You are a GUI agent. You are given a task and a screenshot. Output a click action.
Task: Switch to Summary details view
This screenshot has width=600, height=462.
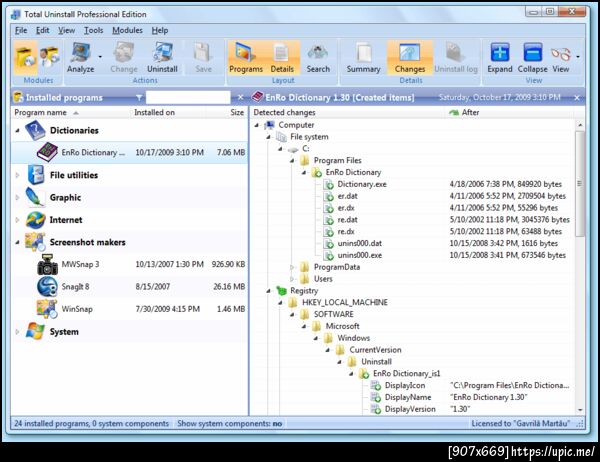click(364, 57)
